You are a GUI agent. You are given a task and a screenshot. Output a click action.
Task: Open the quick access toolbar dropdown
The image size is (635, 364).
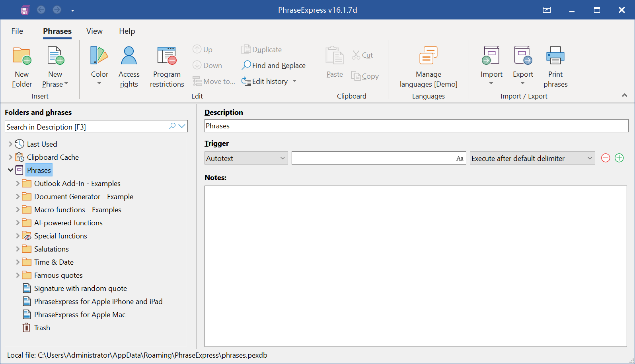pos(72,10)
